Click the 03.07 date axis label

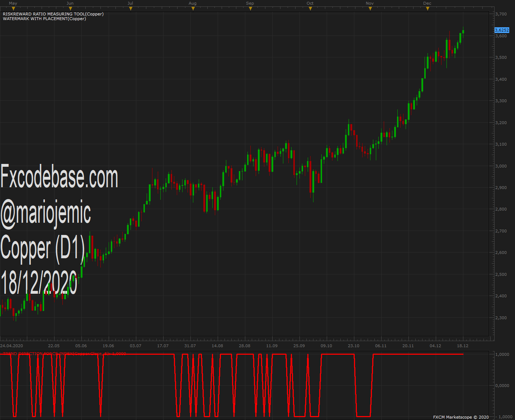[x=136, y=346]
